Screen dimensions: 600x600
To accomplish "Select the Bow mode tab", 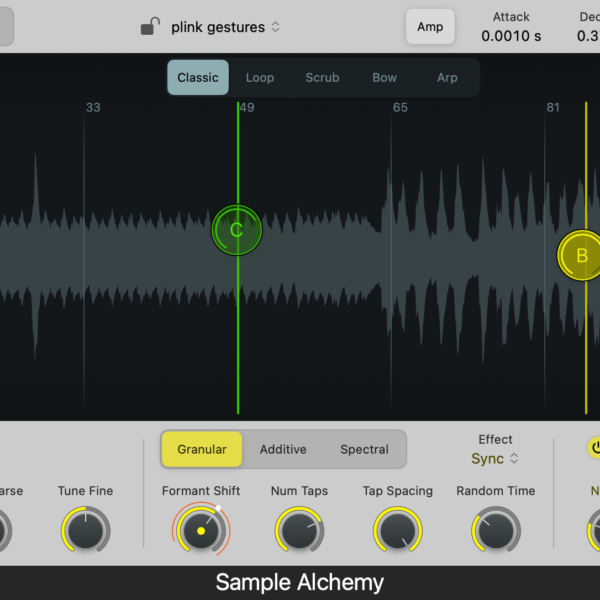I will pos(385,78).
